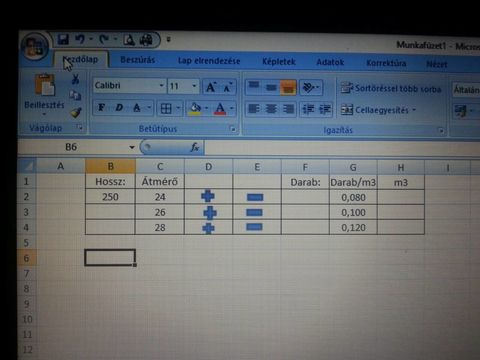Click the fx insert function button

coord(195,147)
